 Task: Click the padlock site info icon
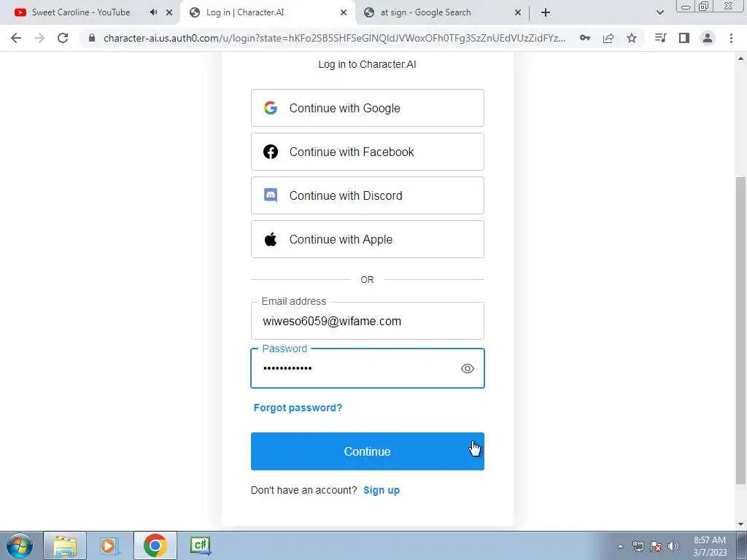92,38
